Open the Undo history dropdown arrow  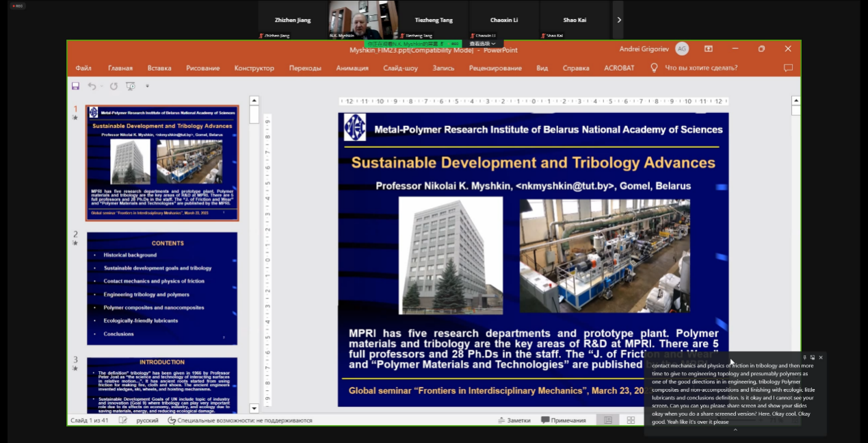[101, 86]
